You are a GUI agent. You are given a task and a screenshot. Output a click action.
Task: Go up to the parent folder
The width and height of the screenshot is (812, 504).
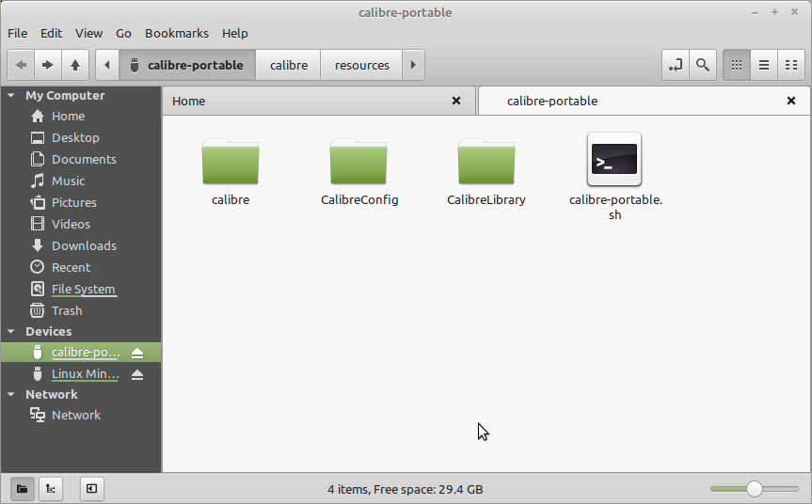75,65
